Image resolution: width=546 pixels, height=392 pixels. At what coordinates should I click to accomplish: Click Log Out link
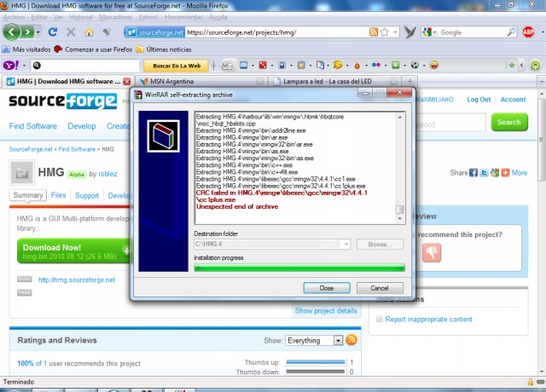pos(479,100)
